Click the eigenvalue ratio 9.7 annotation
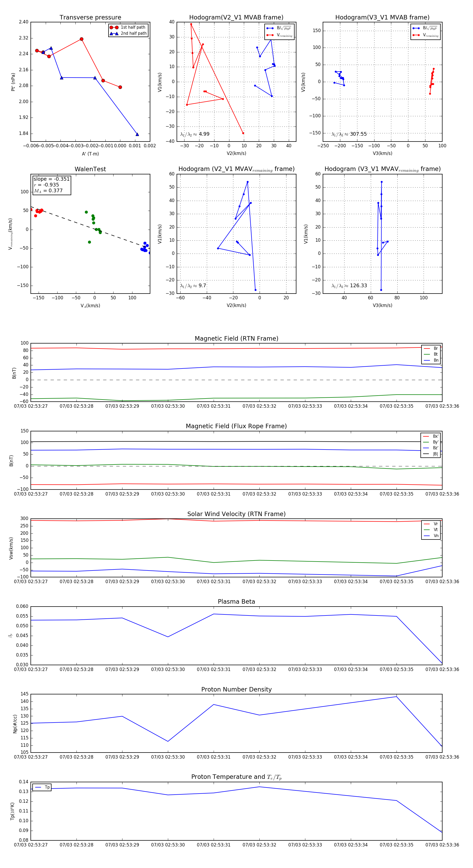Image resolution: width=473 pixels, height=868 pixels. pos(193,286)
